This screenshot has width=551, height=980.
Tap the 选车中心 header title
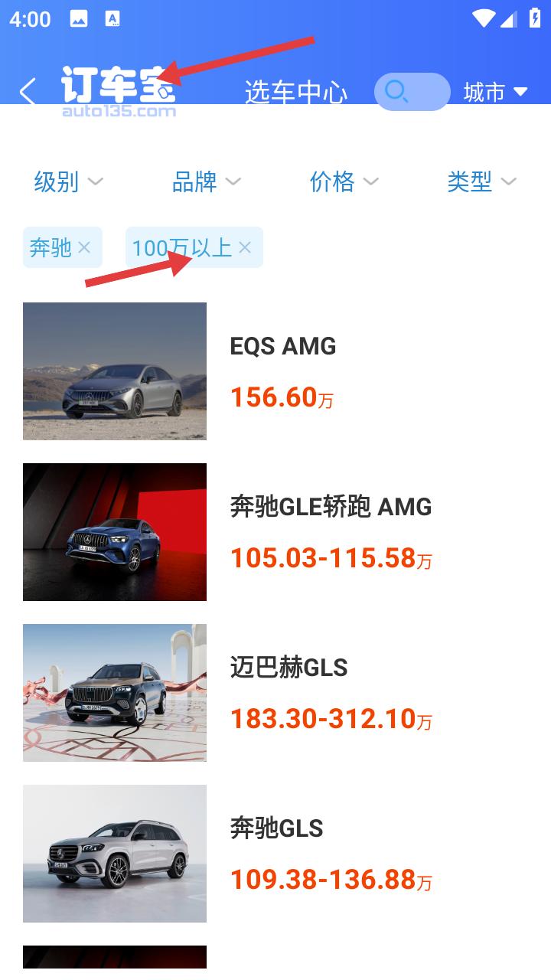(x=296, y=92)
